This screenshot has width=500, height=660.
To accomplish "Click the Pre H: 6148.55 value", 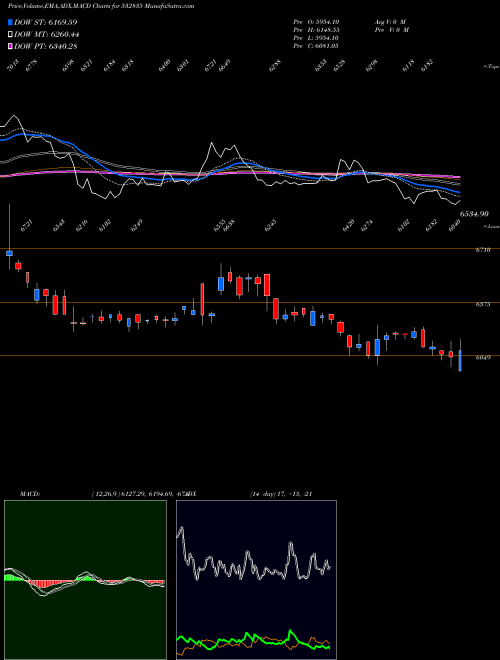I will [x=316, y=30].
